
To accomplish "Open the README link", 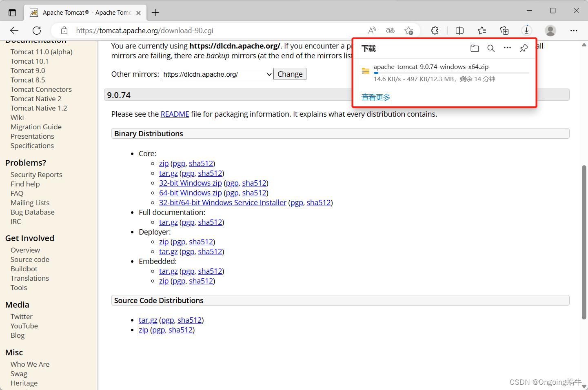I will pos(175,114).
